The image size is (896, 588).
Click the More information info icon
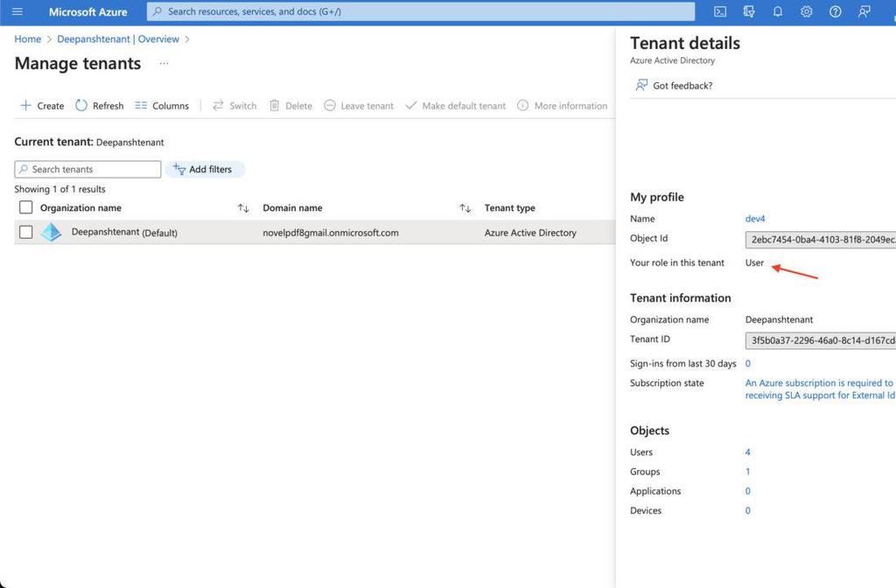523,105
